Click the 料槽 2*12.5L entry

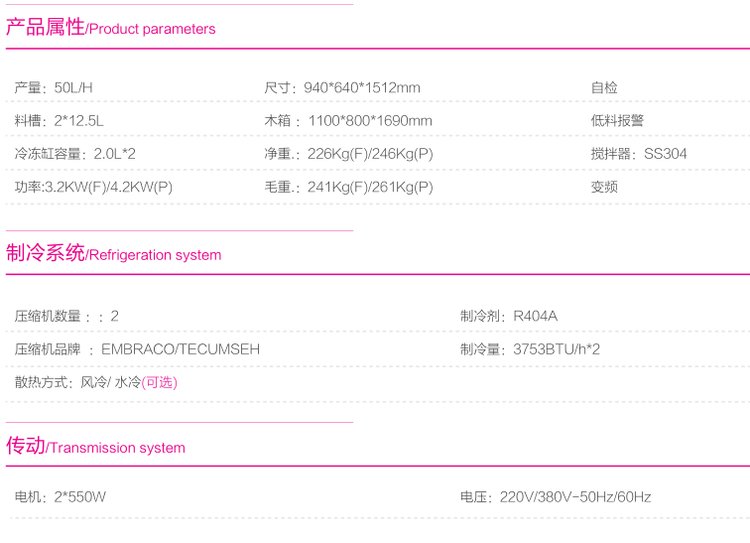coord(60,121)
